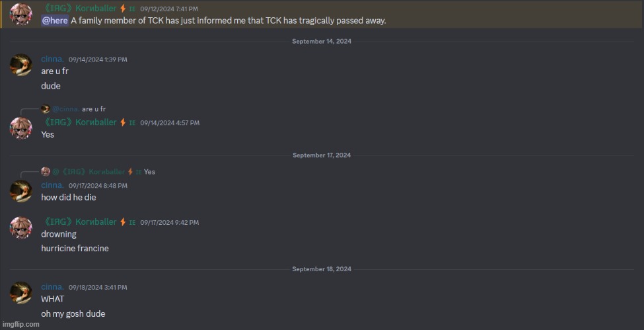
Task: Click small cinna. avatar in reply preview
Action: 45,109
